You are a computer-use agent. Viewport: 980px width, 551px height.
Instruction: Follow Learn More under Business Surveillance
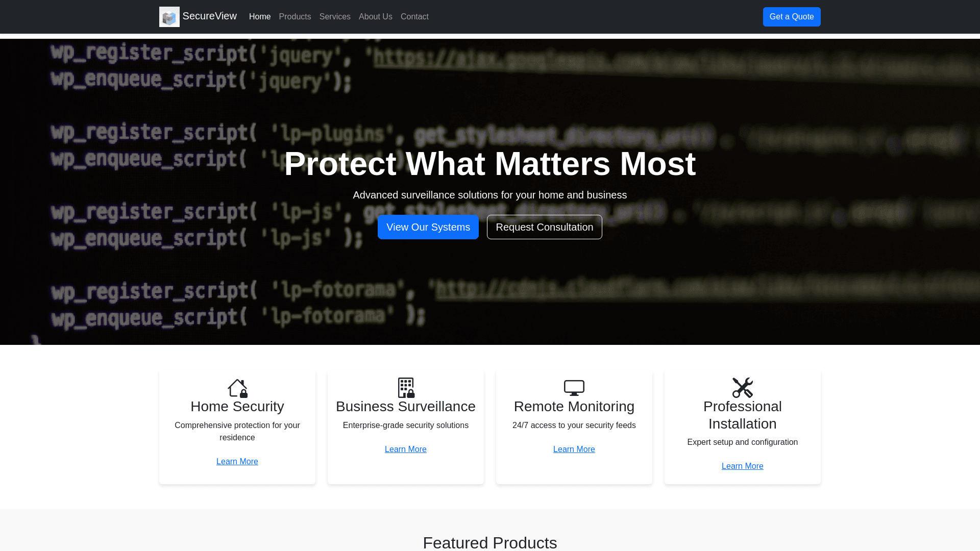(405, 449)
